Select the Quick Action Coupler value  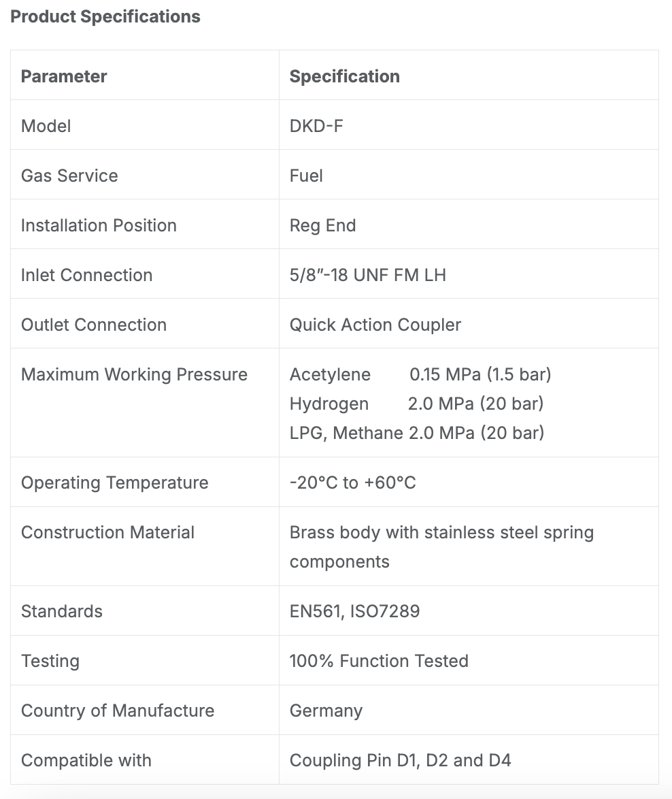pos(375,325)
